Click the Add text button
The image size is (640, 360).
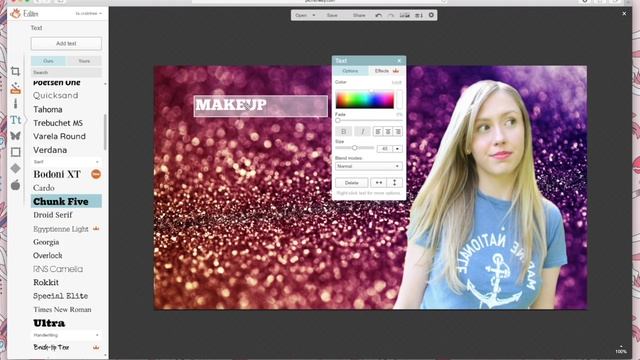[66, 43]
